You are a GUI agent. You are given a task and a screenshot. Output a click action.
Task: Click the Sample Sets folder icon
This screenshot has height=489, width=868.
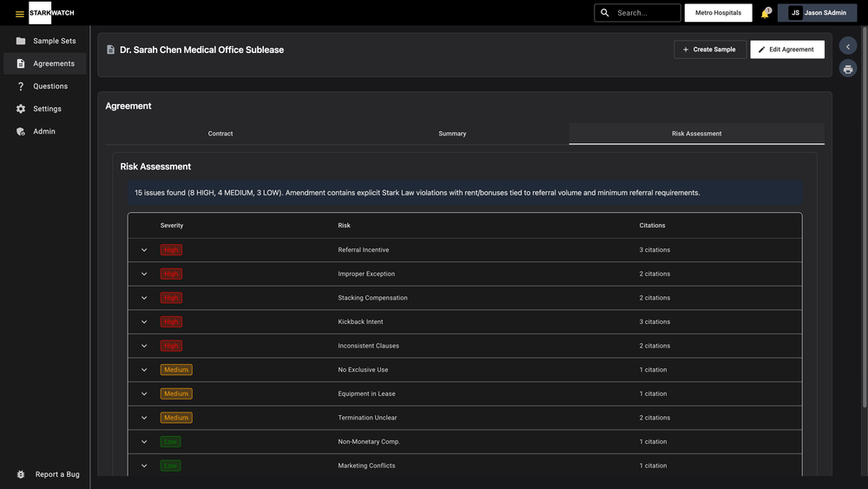[21, 41]
